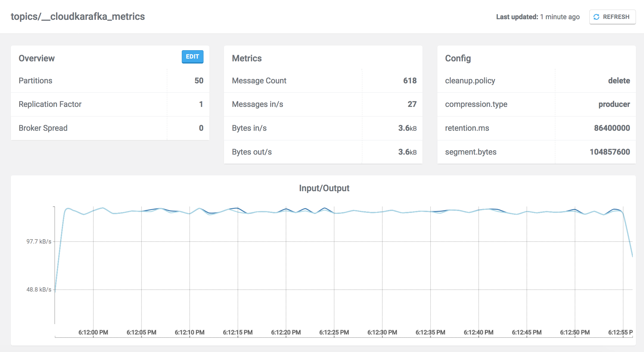Click the Input/Output chart title

324,188
